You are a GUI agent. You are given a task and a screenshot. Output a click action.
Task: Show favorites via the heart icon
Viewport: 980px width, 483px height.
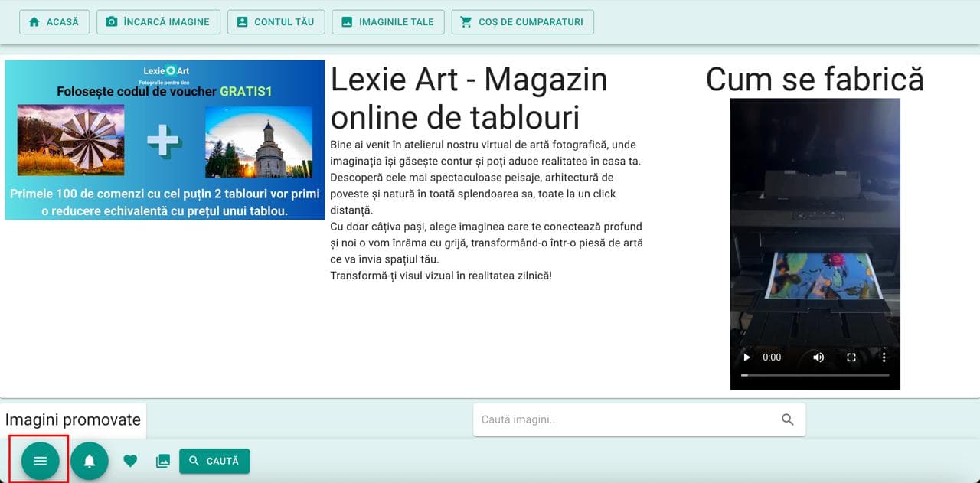click(x=130, y=461)
